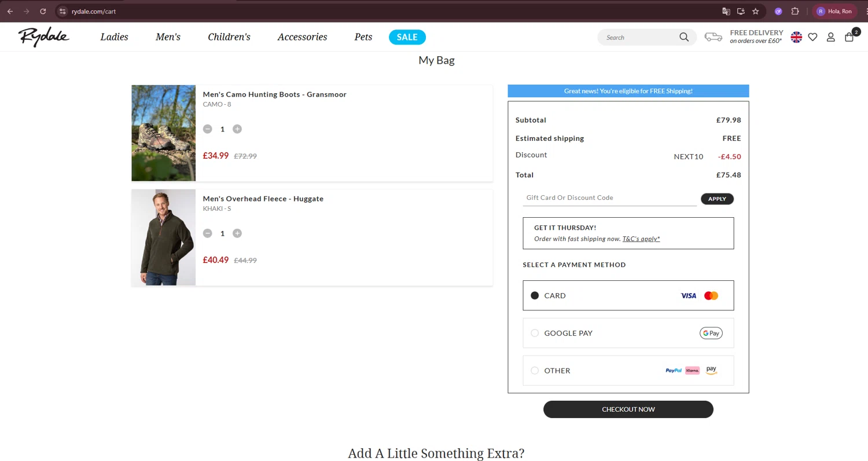Open the browser extensions puzzle icon
Viewport: 868px width, 461px height.
point(795,11)
